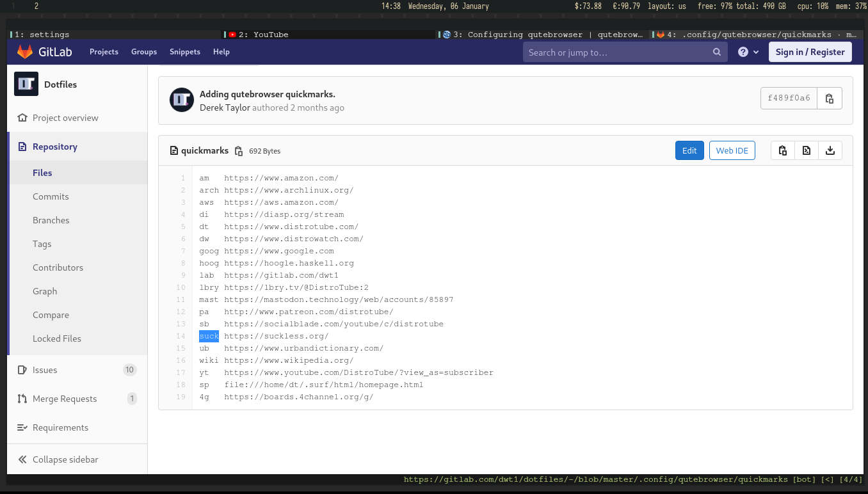Click the 'layout: us' indicator in top bar
868x494 pixels.
[x=667, y=6]
